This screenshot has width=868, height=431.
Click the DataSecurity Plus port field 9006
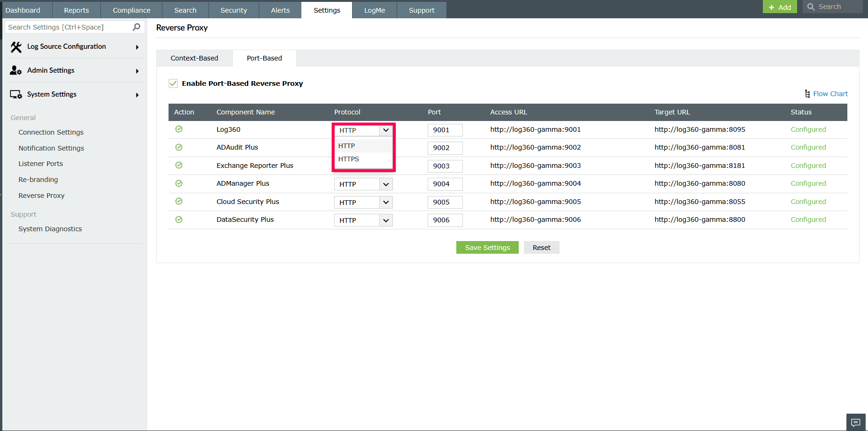click(445, 220)
